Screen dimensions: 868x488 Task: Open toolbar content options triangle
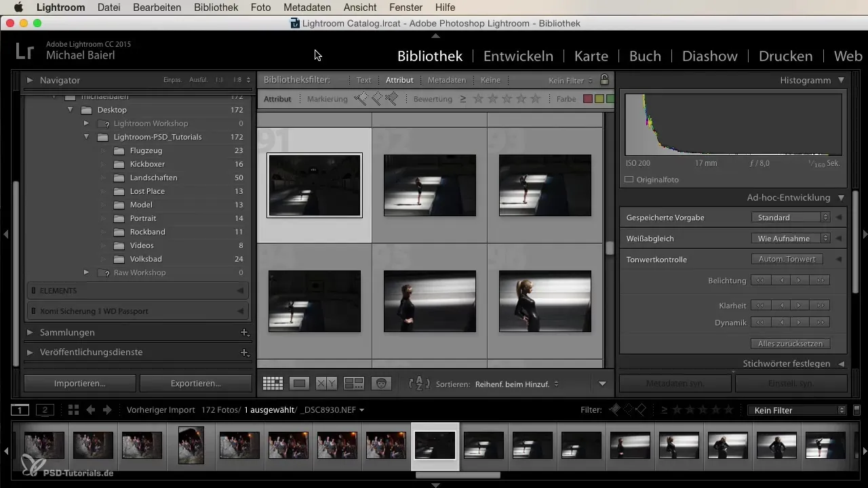click(602, 384)
